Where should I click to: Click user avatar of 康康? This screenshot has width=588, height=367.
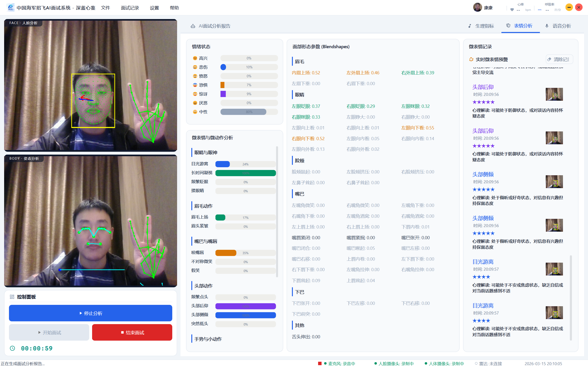477,8
